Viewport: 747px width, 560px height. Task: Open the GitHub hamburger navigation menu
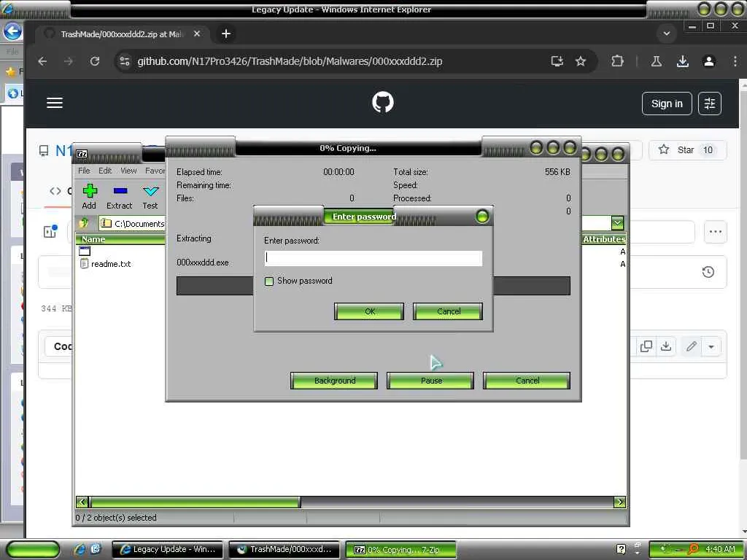point(55,103)
